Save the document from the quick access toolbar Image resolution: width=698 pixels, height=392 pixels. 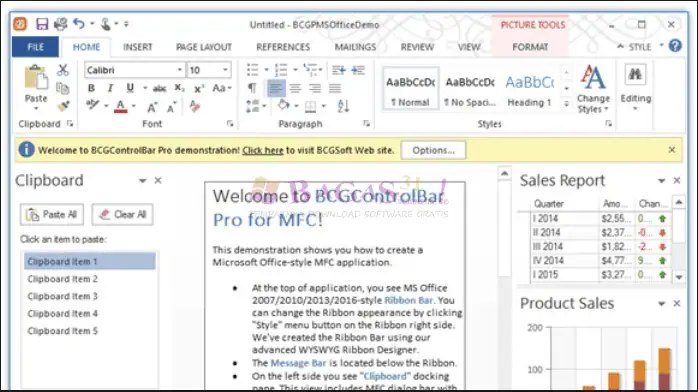(x=42, y=24)
